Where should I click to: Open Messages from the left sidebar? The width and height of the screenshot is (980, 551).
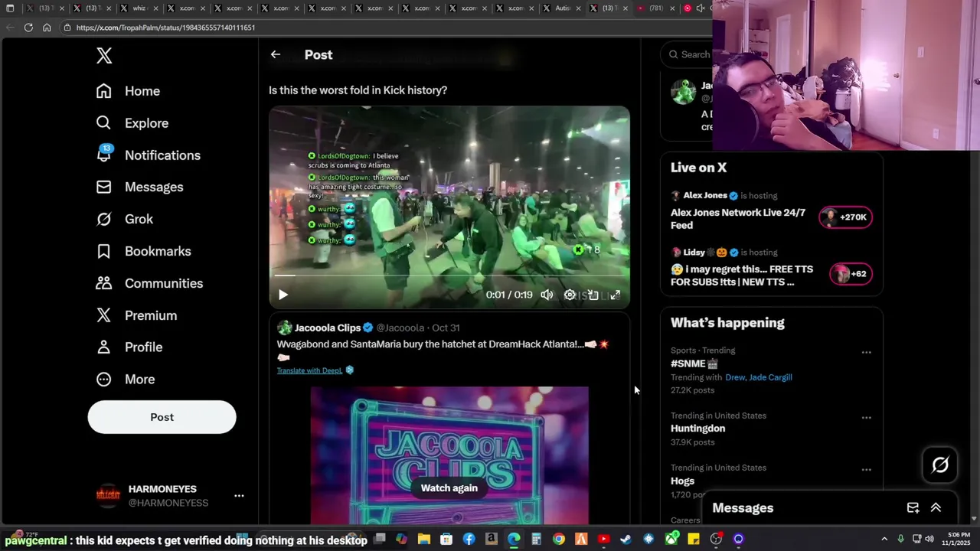click(x=139, y=187)
